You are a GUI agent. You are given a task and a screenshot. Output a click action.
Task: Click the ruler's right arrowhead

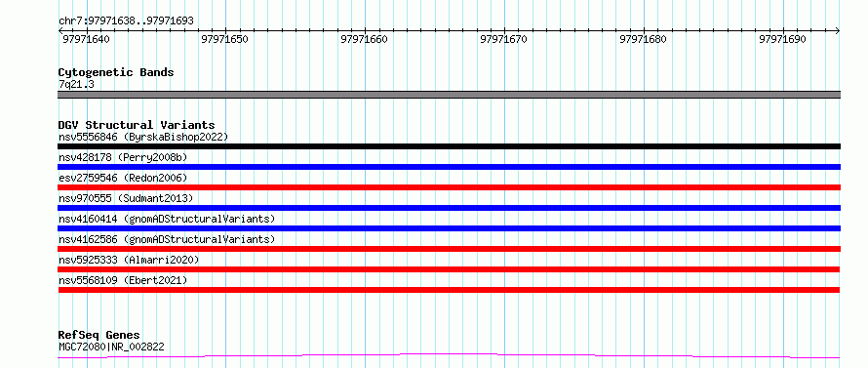(838, 31)
